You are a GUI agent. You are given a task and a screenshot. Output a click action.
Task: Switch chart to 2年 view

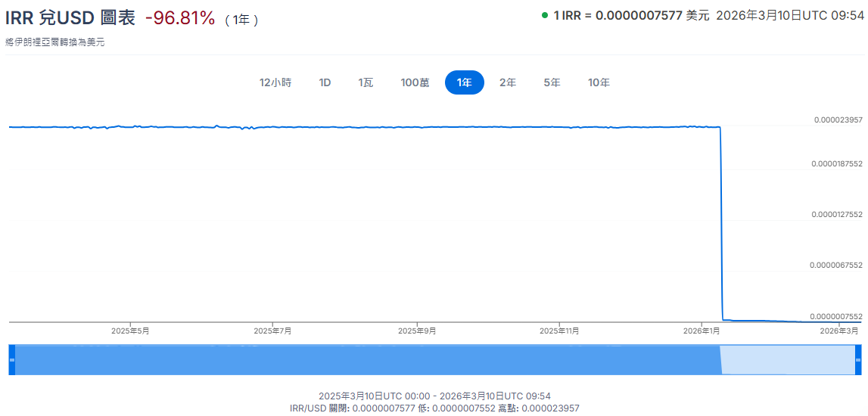click(x=507, y=82)
